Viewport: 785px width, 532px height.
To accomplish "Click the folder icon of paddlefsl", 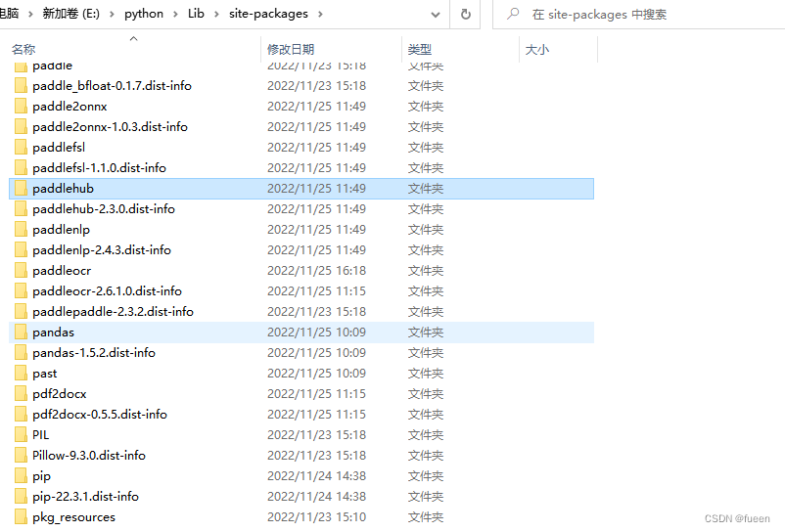I will (x=21, y=147).
